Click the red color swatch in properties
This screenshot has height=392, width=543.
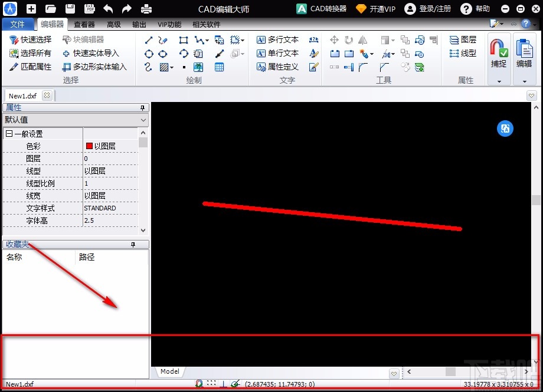(90, 146)
